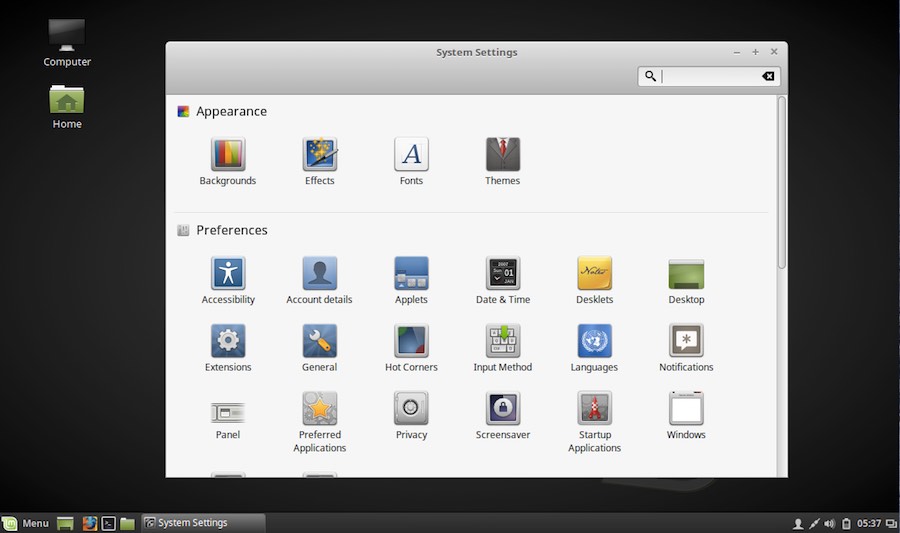Click System Settings taskbar window button
900x533 pixels.
(203, 523)
